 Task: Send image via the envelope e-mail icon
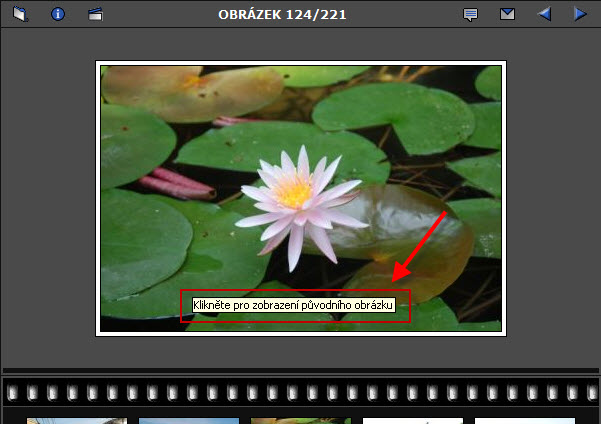coord(507,14)
